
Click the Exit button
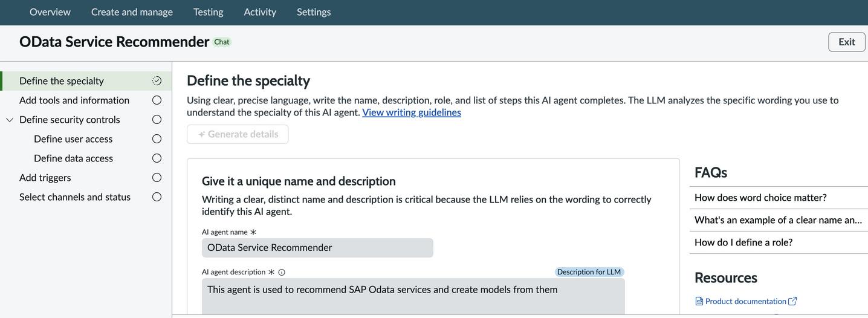[847, 42]
